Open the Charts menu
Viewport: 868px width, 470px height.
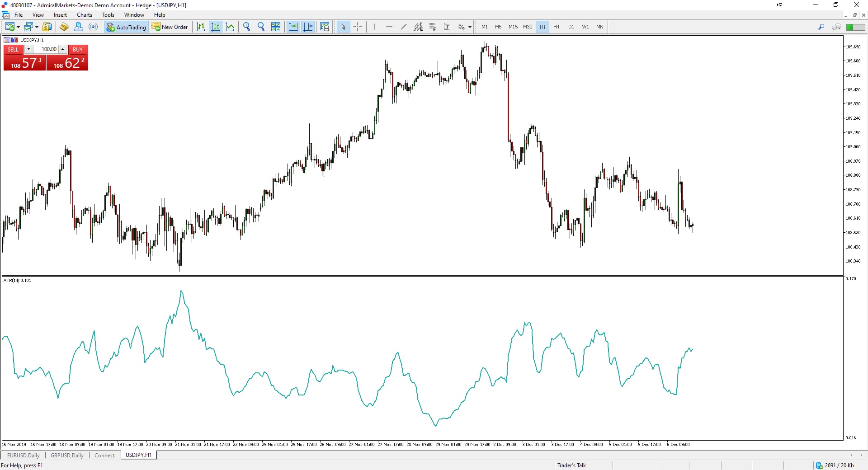click(x=85, y=15)
